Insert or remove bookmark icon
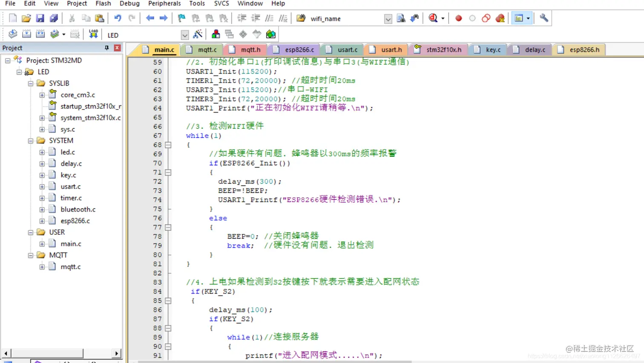This screenshot has height=363, width=644. [x=182, y=18]
